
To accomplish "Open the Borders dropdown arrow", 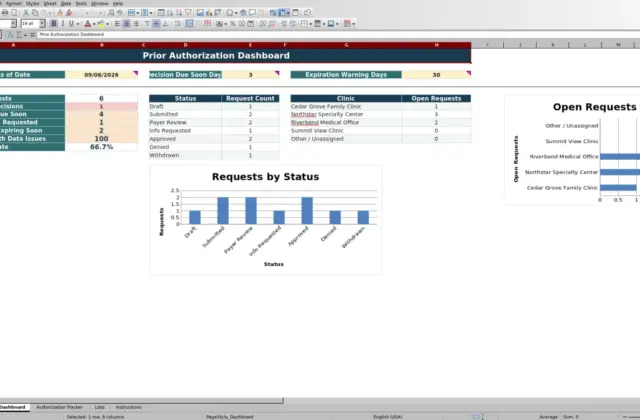I will [311, 24].
